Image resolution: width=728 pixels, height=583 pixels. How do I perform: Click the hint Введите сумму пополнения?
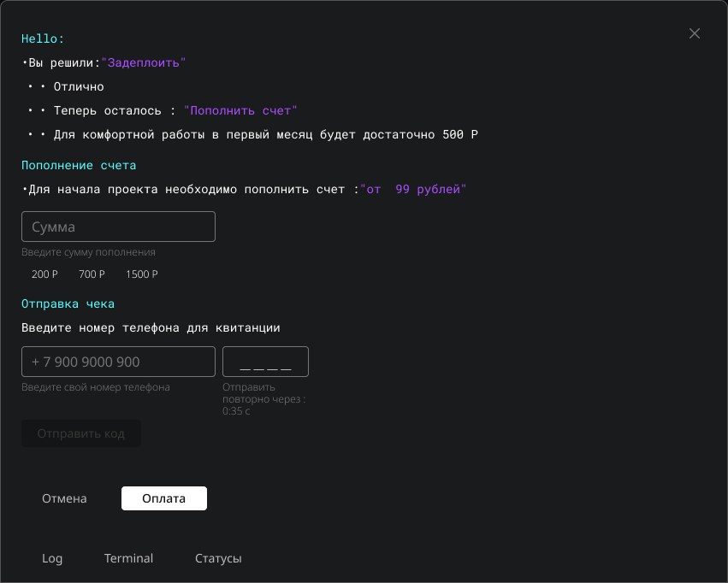pos(88,252)
